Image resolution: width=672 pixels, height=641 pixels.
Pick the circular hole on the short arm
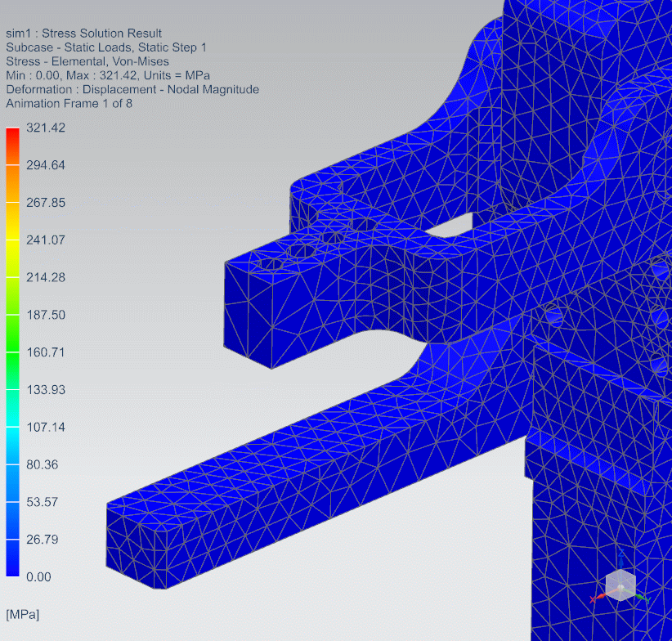[x=270, y=263]
